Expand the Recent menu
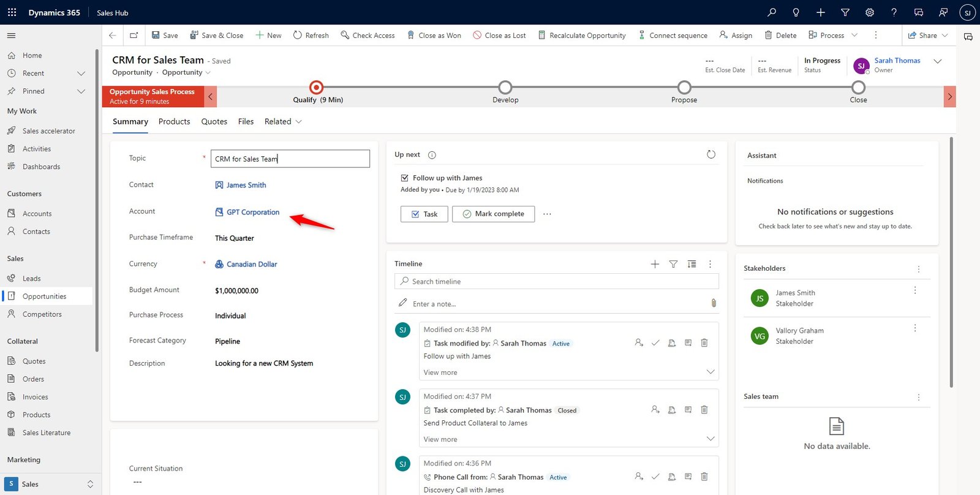 (81, 74)
